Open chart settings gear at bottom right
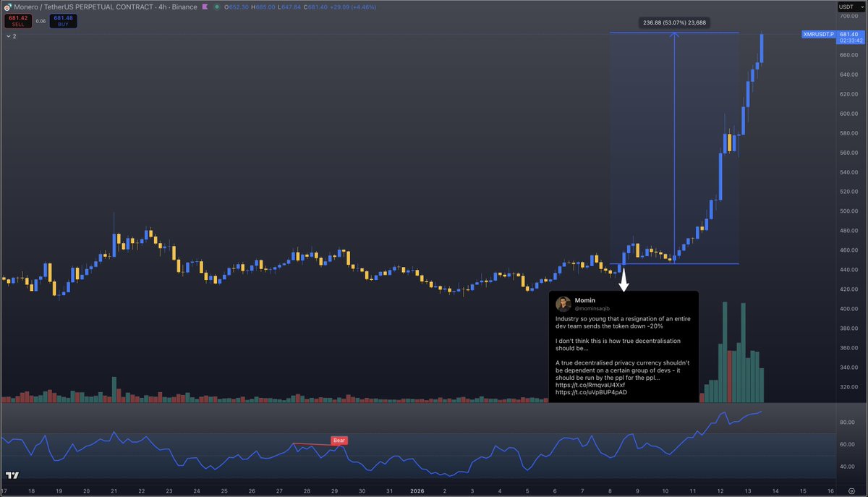 coord(850,491)
